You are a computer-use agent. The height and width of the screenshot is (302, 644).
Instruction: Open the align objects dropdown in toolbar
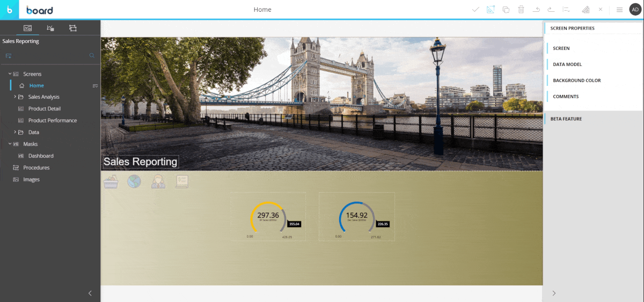[x=566, y=10]
